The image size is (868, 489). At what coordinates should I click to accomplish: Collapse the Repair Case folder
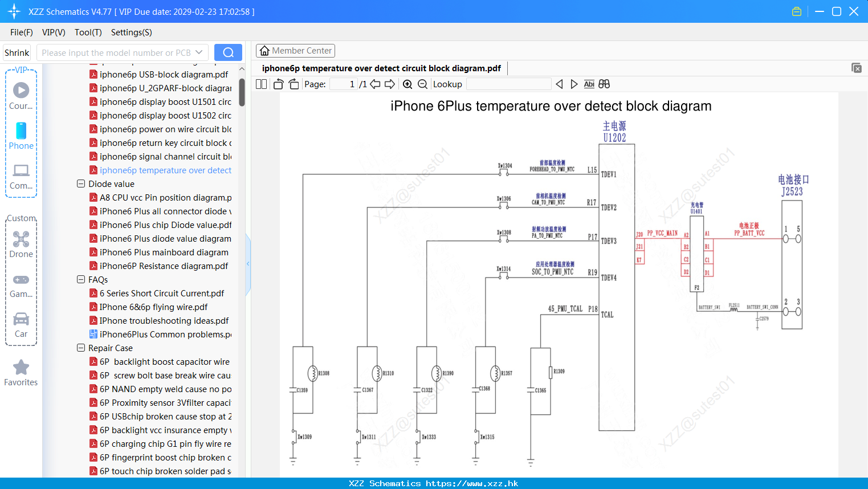click(81, 348)
